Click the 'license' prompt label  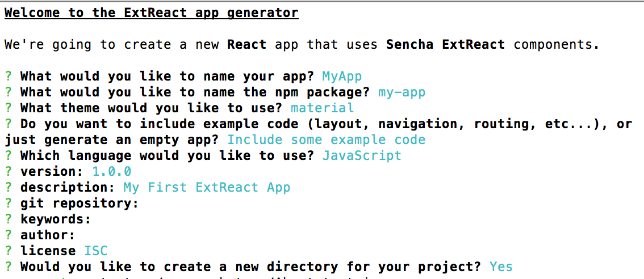coord(48,251)
